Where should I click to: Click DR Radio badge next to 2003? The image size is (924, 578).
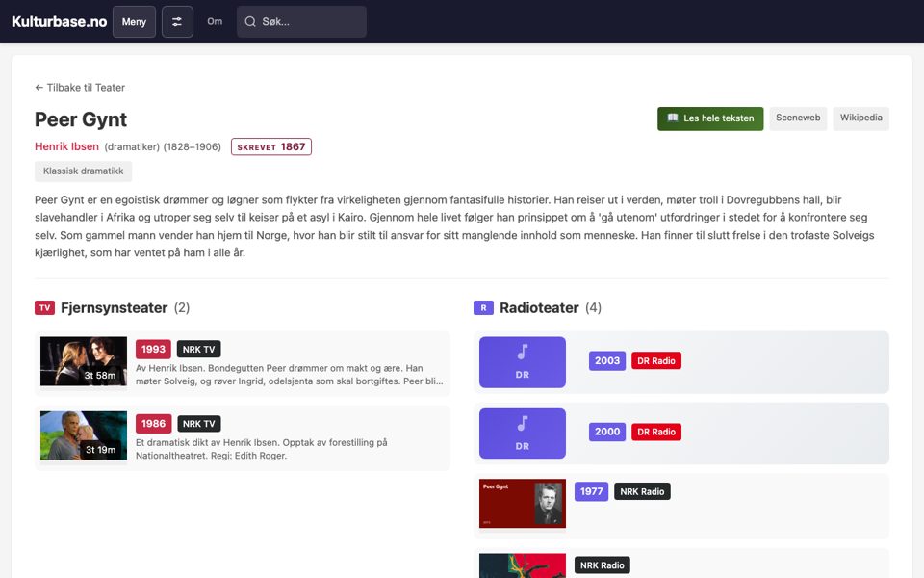[655, 361]
